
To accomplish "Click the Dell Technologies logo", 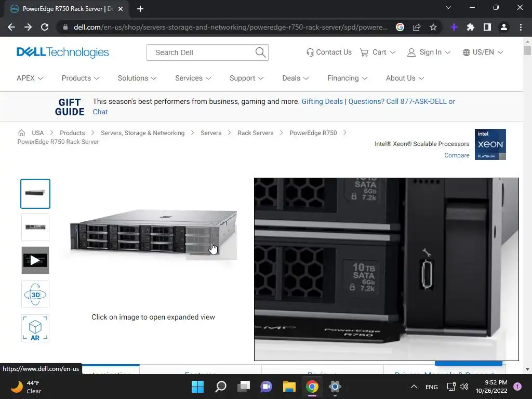I will pyautogui.click(x=62, y=52).
